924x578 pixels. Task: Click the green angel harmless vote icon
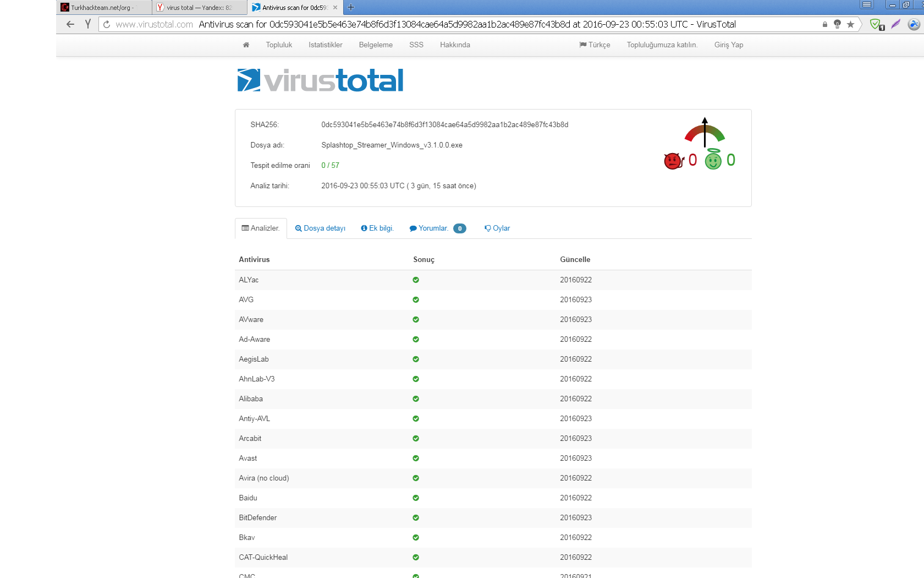click(713, 160)
